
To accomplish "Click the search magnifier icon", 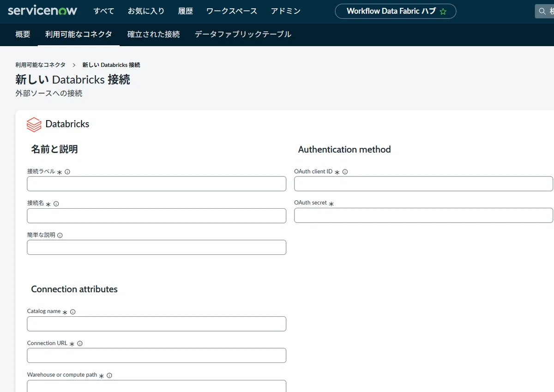I will click(542, 11).
